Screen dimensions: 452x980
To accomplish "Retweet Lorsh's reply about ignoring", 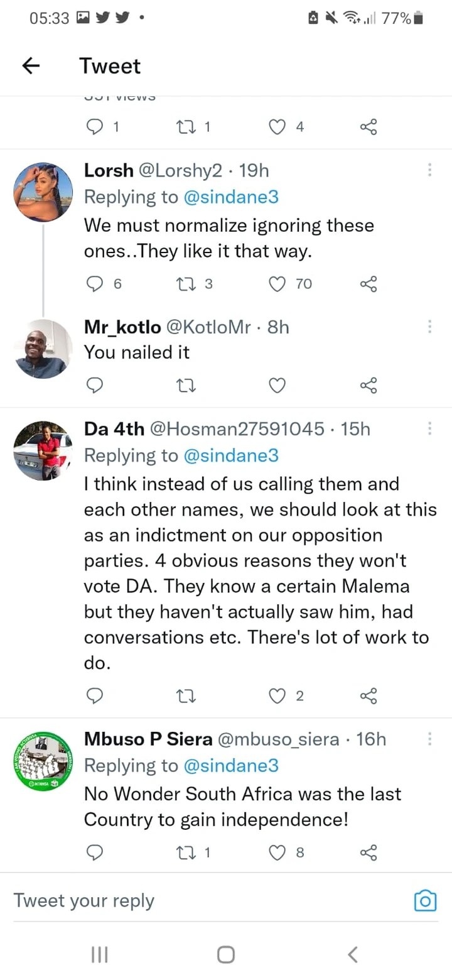I will pyautogui.click(x=187, y=284).
